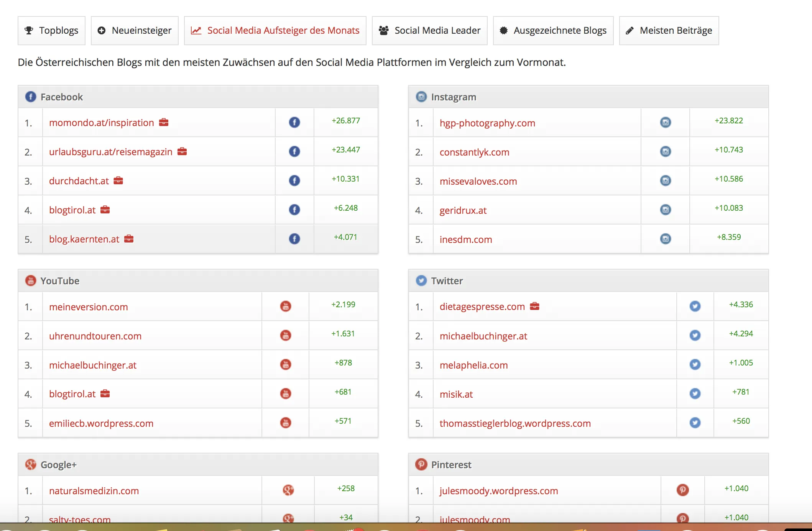Open urlaubsguru.at/reisemagazin link
Screen dimensions: 812x531
point(111,152)
